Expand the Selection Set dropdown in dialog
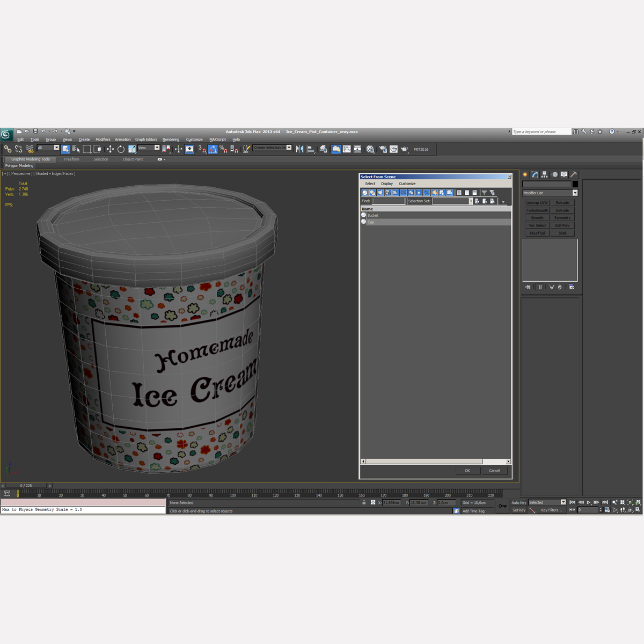The width and height of the screenshot is (644, 644). tap(471, 201)
